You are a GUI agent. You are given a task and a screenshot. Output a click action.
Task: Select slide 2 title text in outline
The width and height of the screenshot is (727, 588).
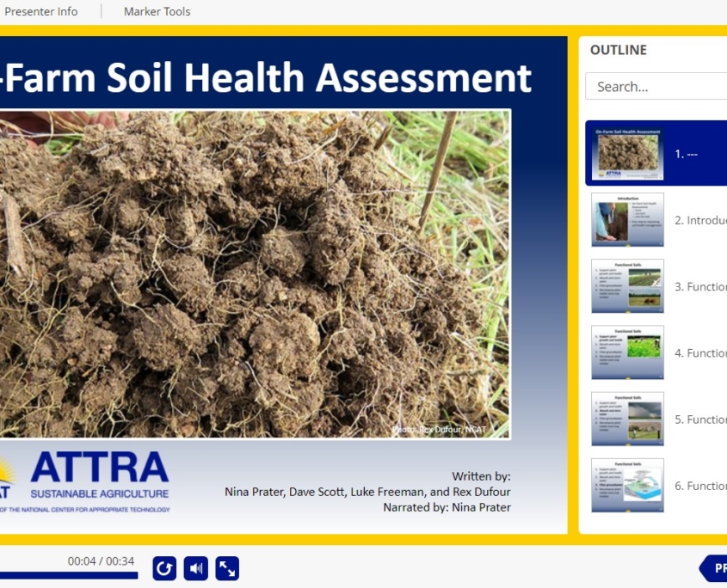coord(700,220)
